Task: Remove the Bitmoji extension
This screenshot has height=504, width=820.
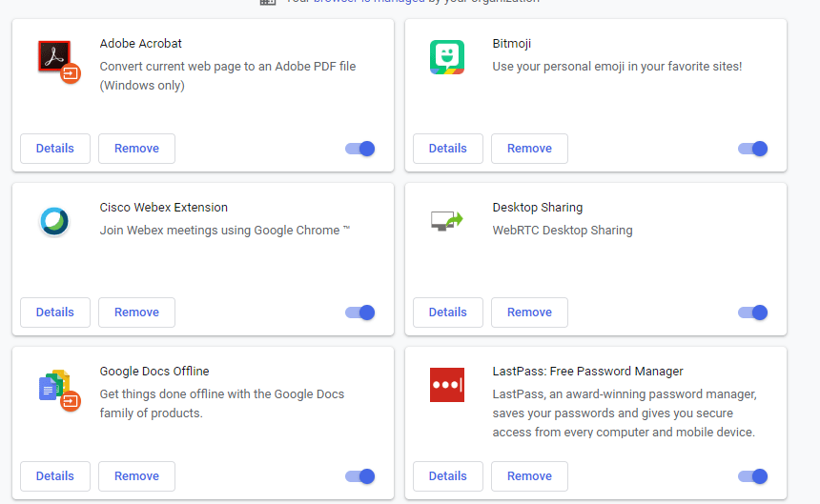Action: coord(529,149)
